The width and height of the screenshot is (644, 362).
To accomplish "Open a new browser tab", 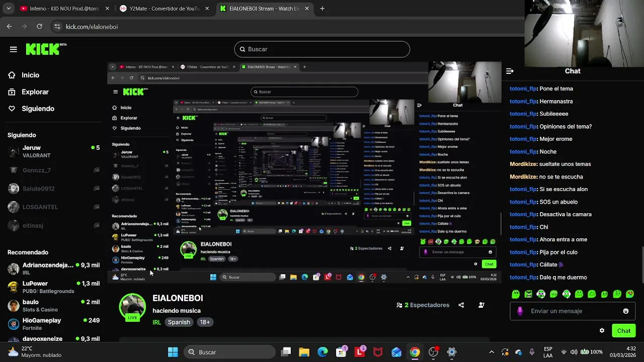I will click(322, 9).
